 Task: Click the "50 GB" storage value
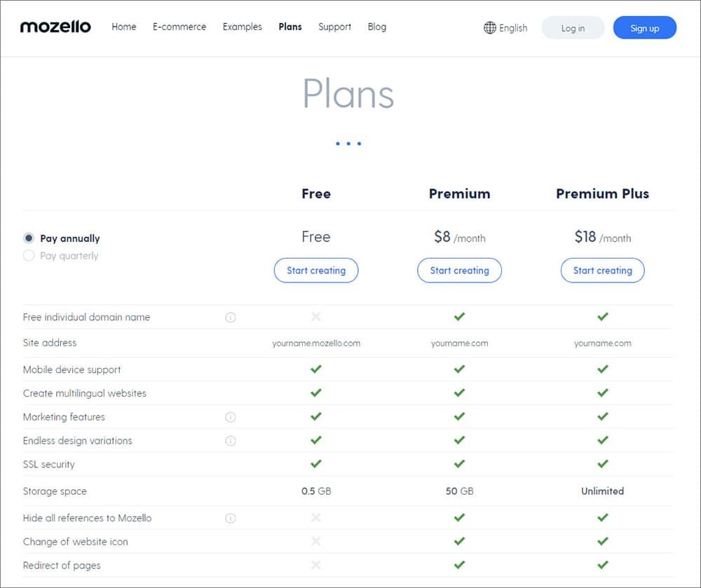460,491
